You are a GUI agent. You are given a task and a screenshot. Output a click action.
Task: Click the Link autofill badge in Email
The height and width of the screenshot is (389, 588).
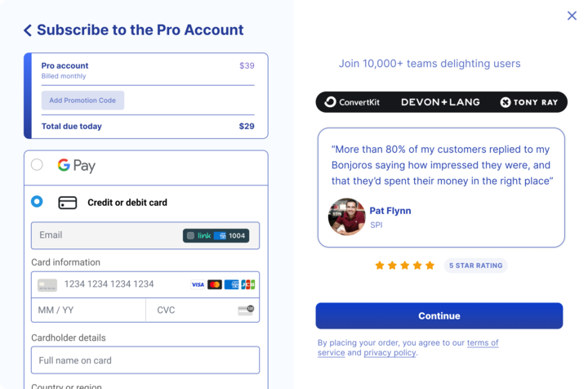[x=216, y=235]
